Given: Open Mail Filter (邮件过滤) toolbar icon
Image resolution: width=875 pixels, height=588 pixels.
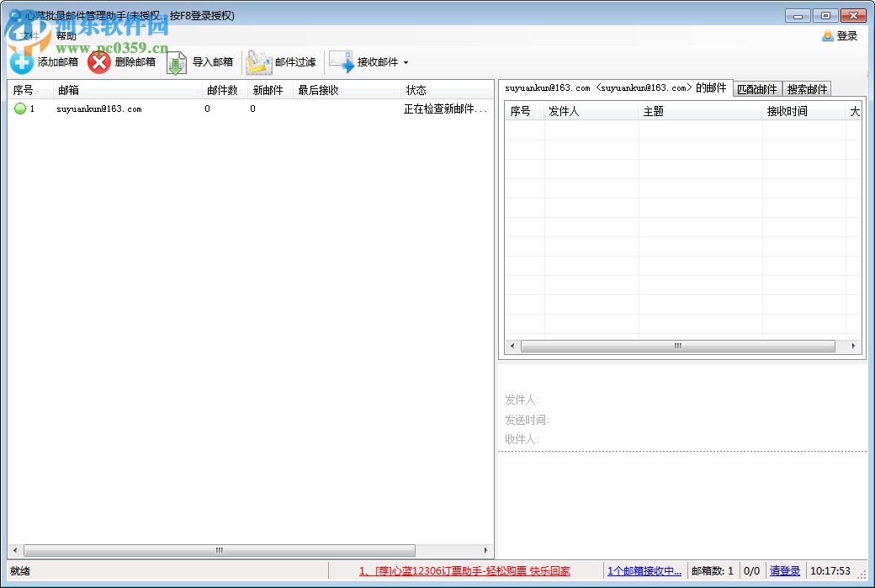Looking at the screenshot, I should (x=259, y=62).
